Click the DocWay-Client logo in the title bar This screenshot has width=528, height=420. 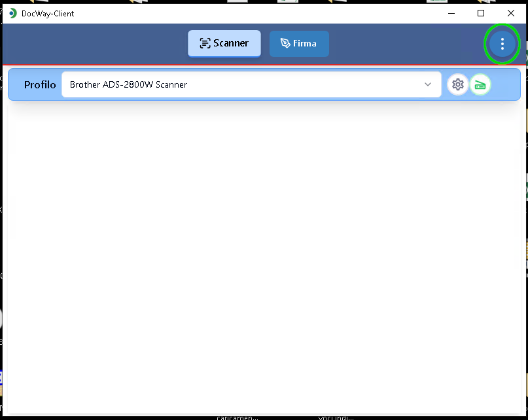(x=12, y=13)
